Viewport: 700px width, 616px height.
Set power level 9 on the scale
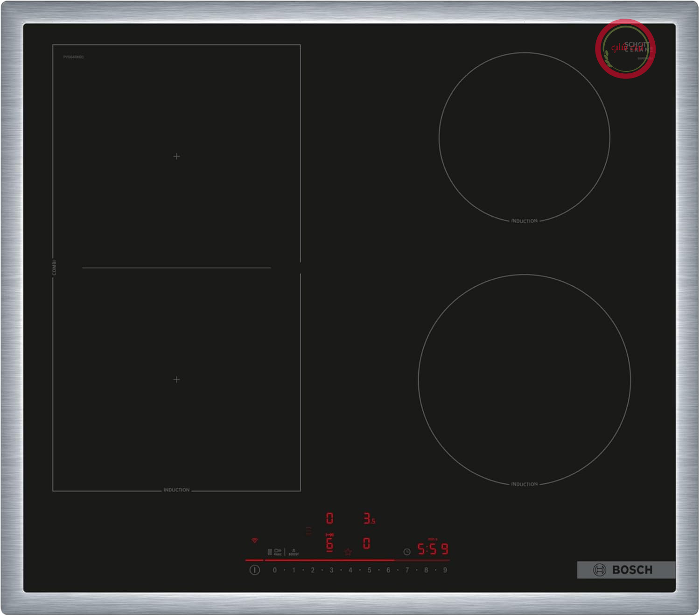pyautogui.click(x=445, y=570)
